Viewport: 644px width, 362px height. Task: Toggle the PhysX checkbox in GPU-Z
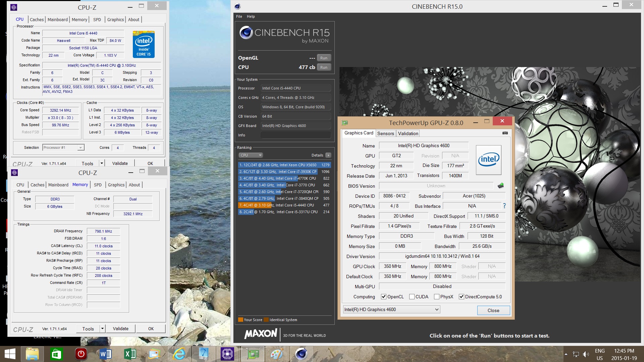437,297
